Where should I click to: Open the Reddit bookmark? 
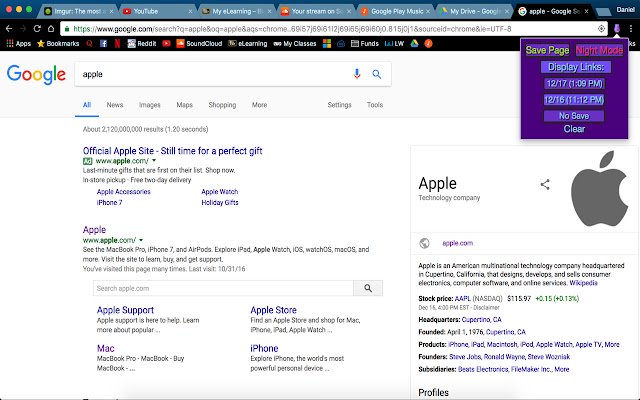click(142, 43)
